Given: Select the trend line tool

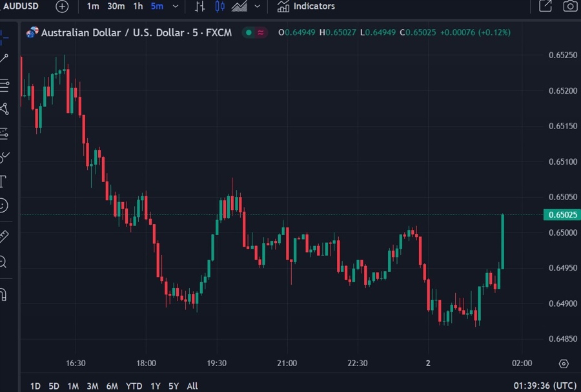Looking at the screenshot, I should (4, 58).
